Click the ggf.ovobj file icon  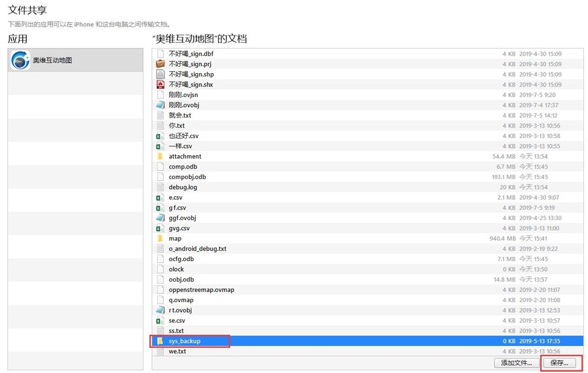point(160,218)
